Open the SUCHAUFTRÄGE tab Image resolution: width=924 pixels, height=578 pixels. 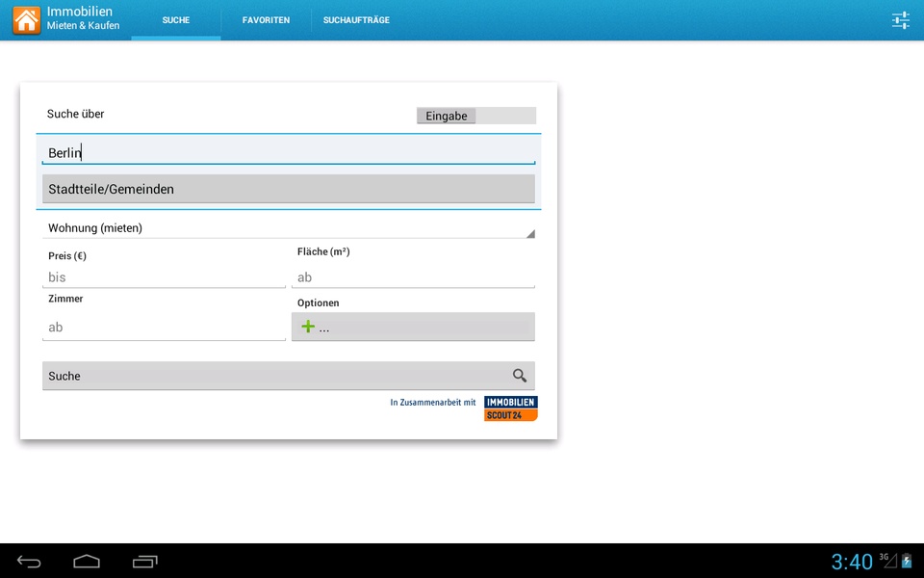click(x=356, y=20)
